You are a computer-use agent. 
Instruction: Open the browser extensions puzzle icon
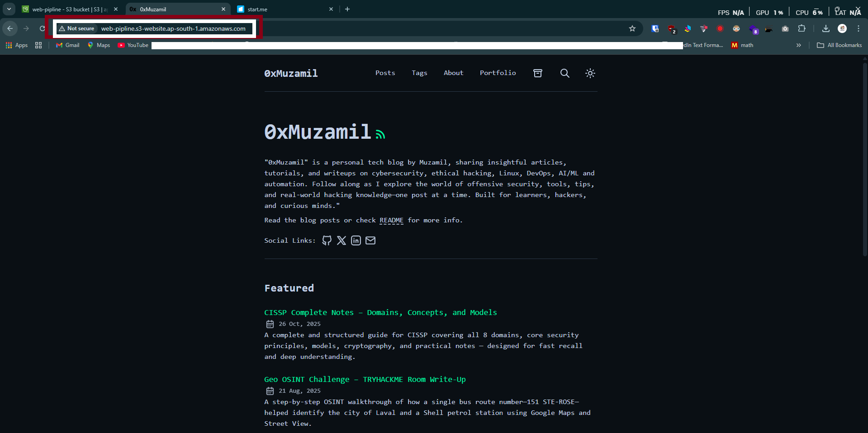tap(802, 28)
